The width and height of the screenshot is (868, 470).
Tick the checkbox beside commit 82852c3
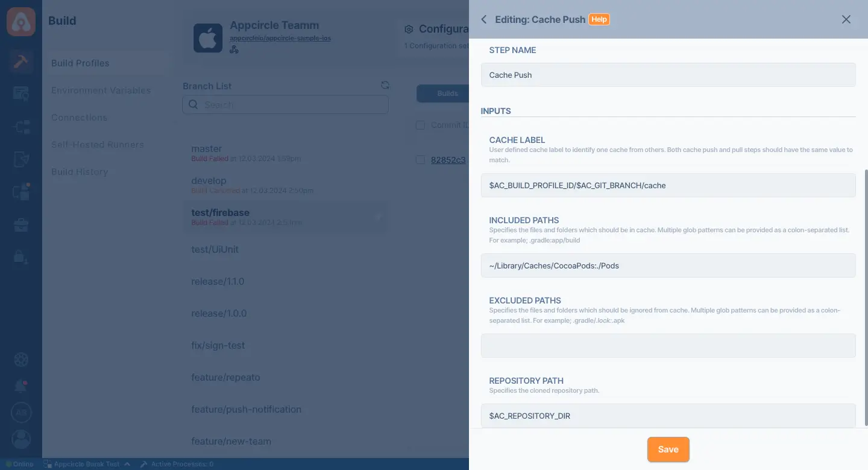[421, 160]
